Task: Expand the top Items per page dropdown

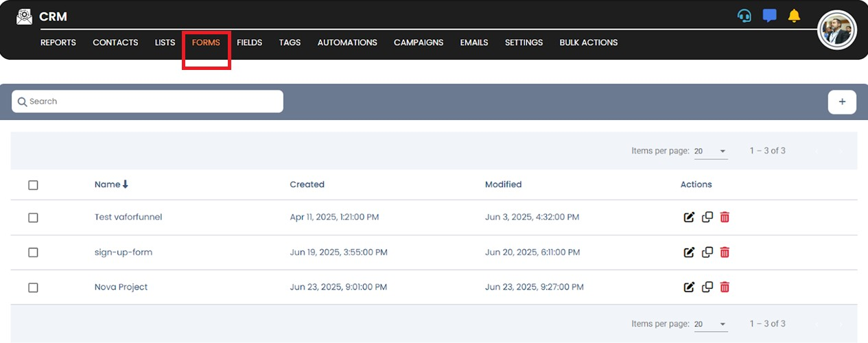Action: (x=710, y=151)
